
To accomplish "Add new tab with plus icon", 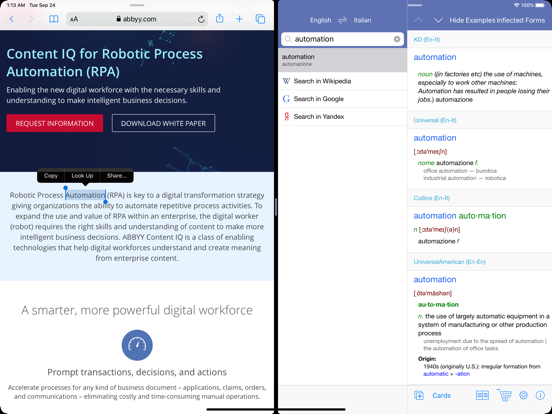I will tap(239, 19).
